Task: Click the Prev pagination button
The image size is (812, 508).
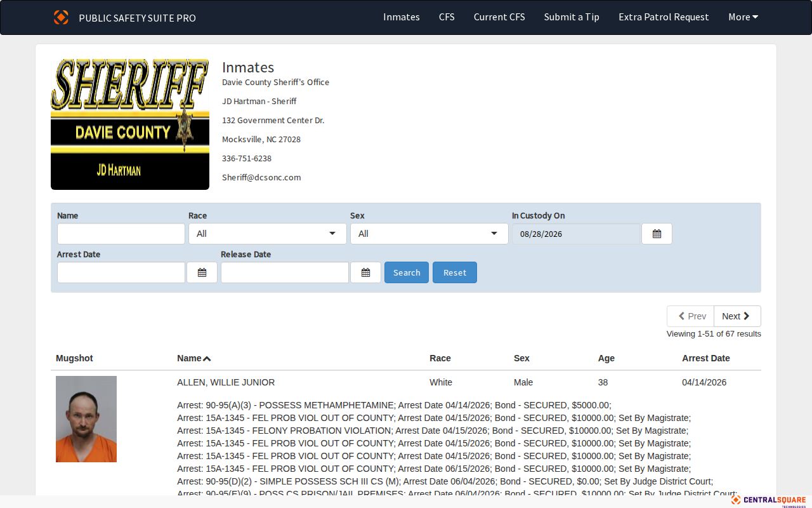Action: pos(690,316)
